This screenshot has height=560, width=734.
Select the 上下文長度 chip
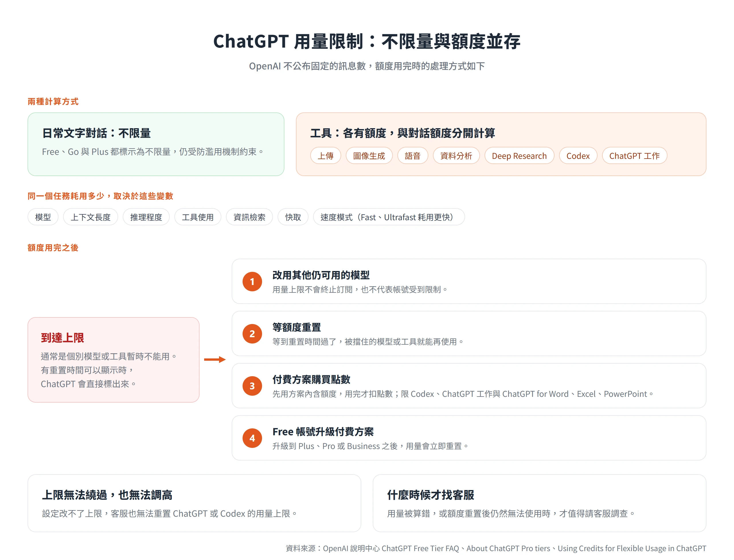90,217
